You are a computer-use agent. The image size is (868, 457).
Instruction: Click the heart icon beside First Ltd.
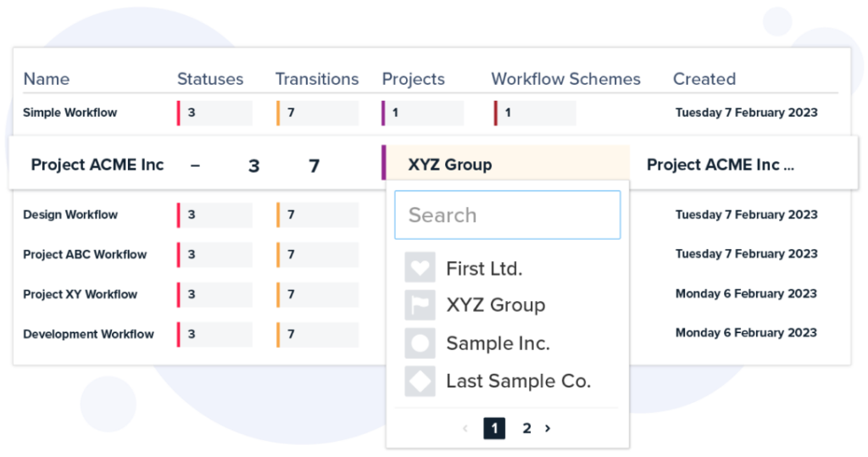coord(420,268)
